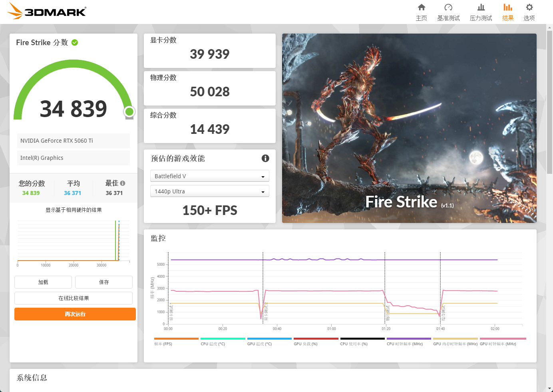Open the 基准测试 benchmark icon
The height and width of the screenshot is (392, 553).
[448, 10]
